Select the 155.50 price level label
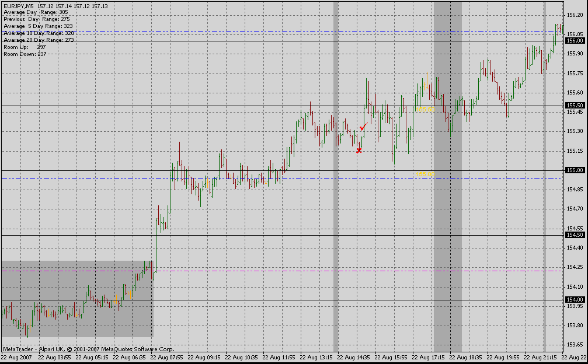Image resolution: width=588 pixels, height=364 pixels. click(x=575, y=106)
